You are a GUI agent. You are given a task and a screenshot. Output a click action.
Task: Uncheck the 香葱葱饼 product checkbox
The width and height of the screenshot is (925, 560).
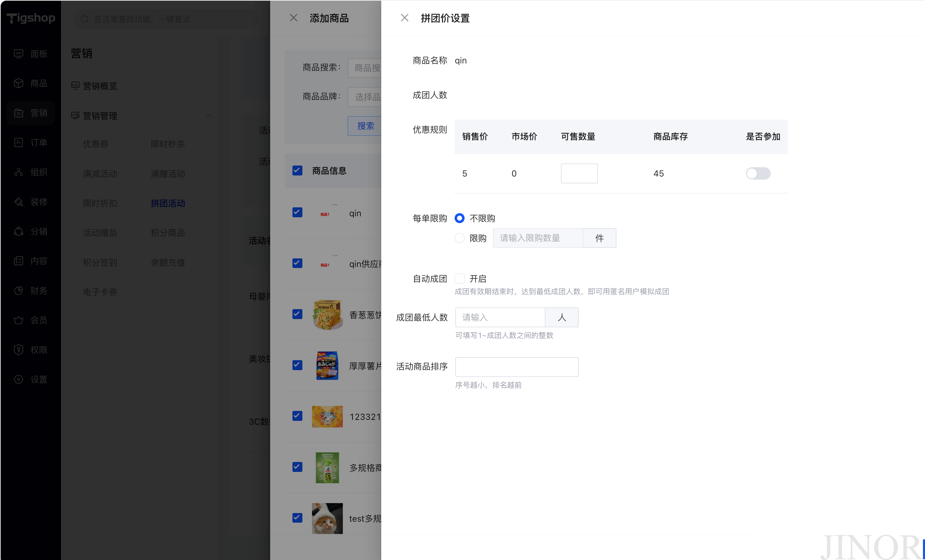tap(297, 314)
